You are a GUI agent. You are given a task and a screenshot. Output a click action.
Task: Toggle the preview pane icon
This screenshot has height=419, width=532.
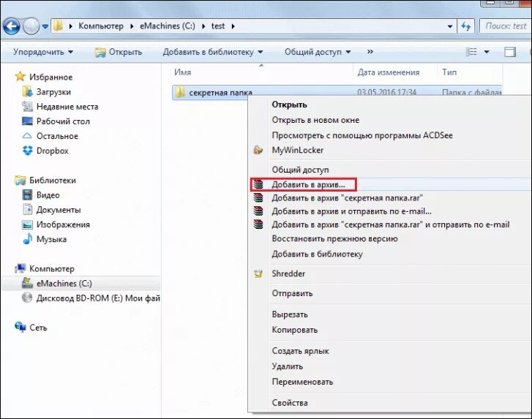click(509, 52)
